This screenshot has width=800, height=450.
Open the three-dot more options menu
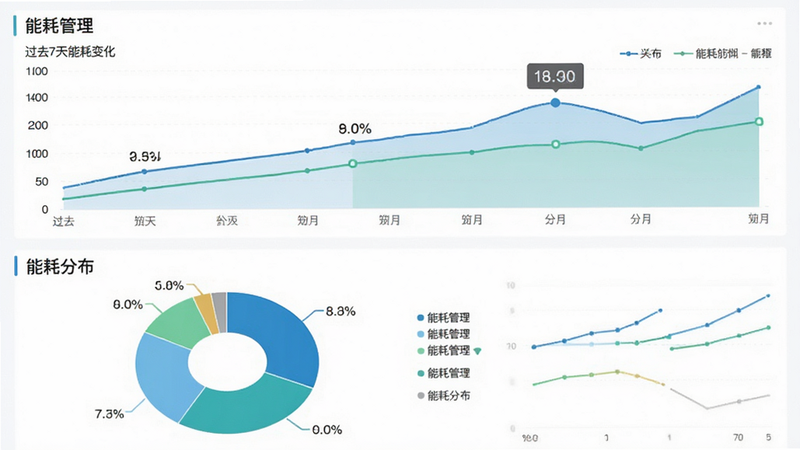(764, 23)
